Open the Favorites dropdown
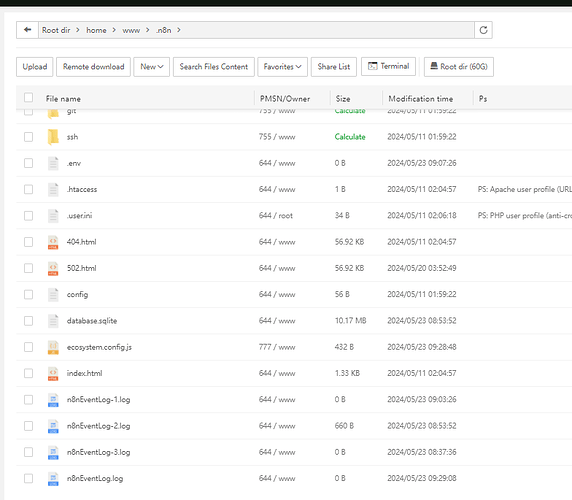This screenshot has width=572, height=500. coord(282,67)
